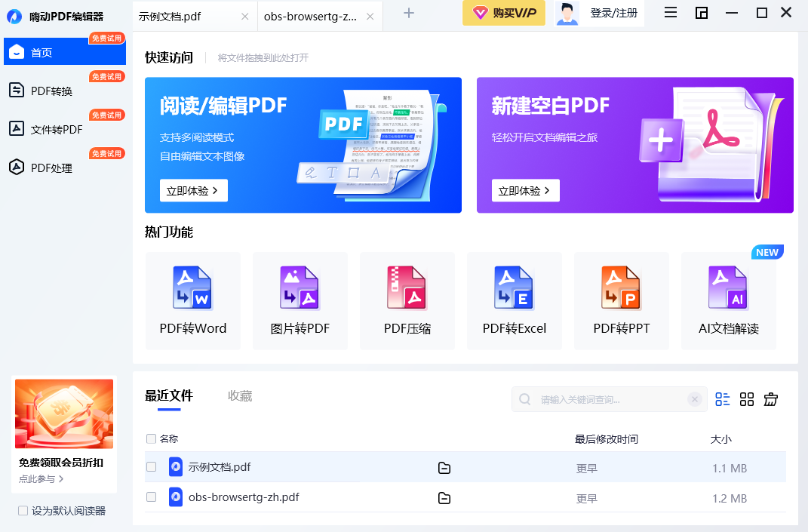This screenshot has width=808, height=532.
Task: Open the PDF转Word conversion tool
Action: point(193,300)
